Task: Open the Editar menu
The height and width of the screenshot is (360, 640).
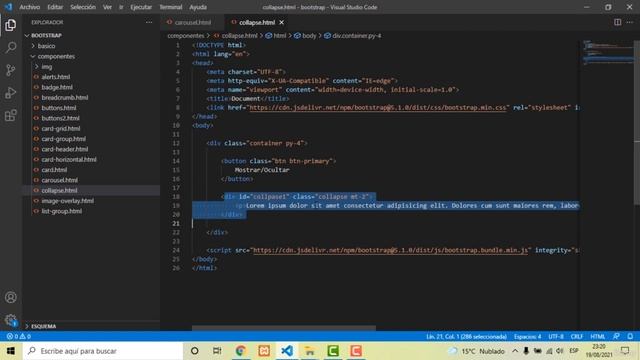Action: [55, 7]
